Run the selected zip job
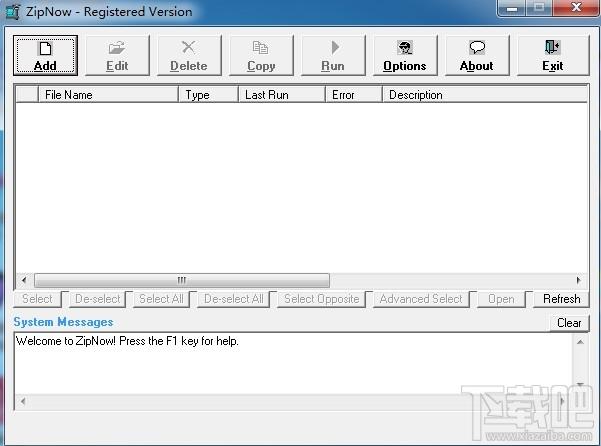The width and height of the screenshot is (601, 446). coord(333,55)
